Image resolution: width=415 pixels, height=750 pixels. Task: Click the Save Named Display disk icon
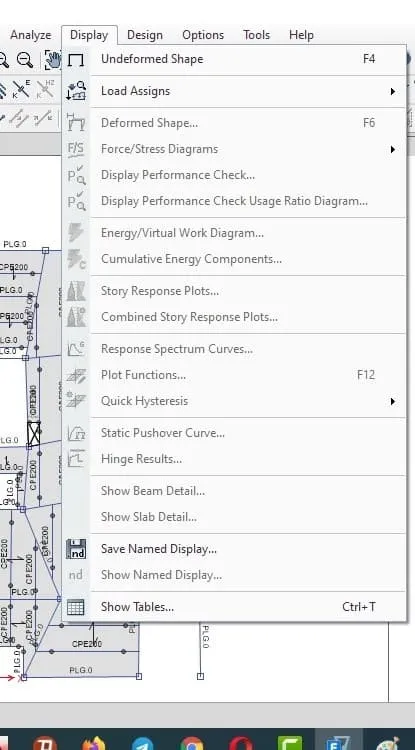(76, 549)
